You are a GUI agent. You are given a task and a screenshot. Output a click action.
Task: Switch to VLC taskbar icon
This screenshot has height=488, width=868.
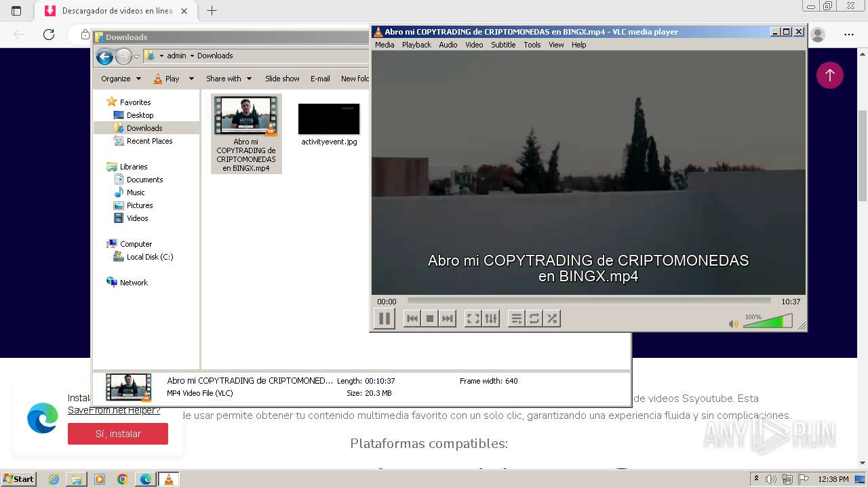pyautogui.click(x=168, y=479)
